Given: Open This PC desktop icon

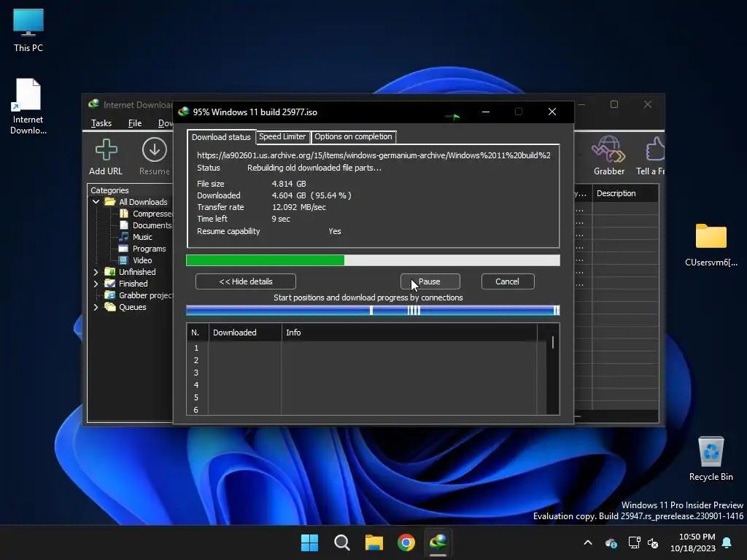Looking at the screenshot, I should pos(28,30).
